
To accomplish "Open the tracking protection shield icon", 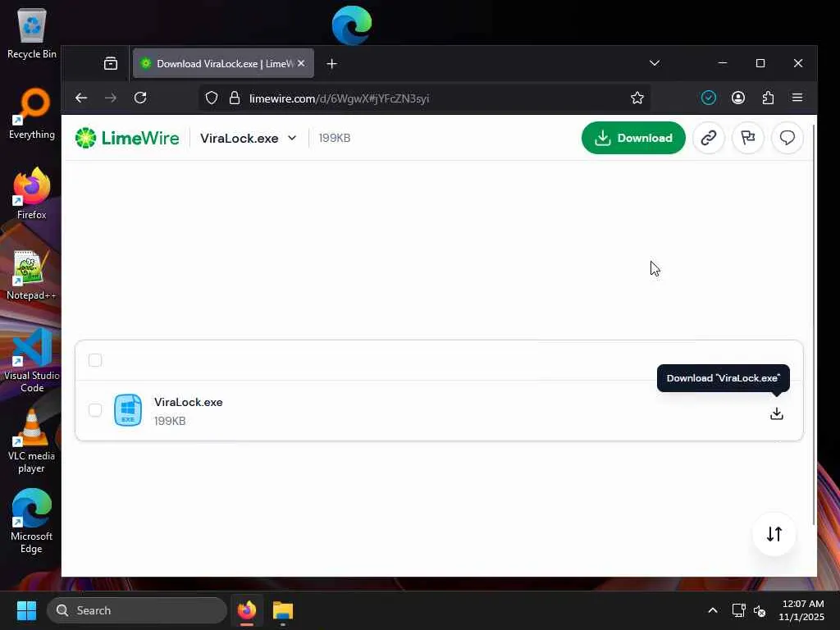I will pos(212,98).
